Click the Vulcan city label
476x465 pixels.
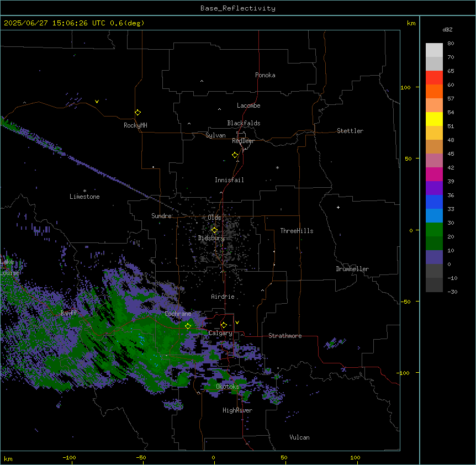[299, 437]
